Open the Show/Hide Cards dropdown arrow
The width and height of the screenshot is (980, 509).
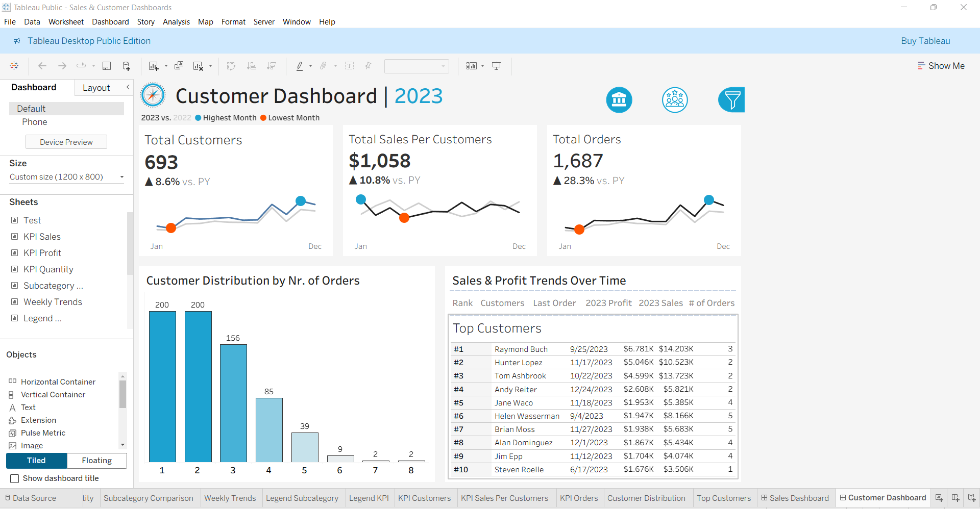tap(482, 66)
